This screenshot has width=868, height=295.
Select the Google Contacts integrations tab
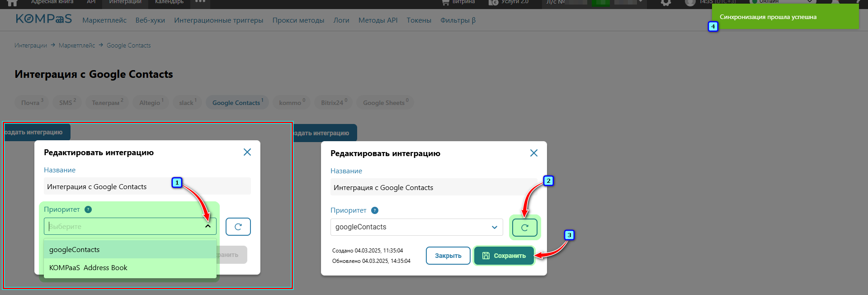[x=237, y=102]
